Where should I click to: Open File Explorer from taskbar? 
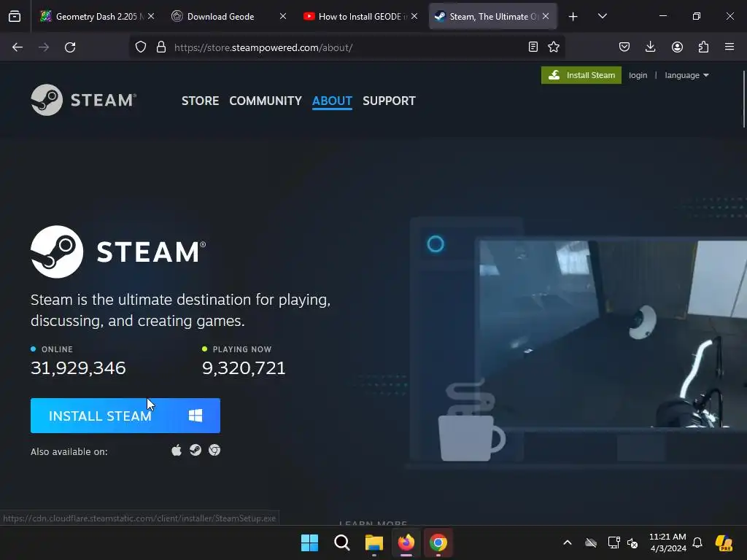[x=374, y=542]
